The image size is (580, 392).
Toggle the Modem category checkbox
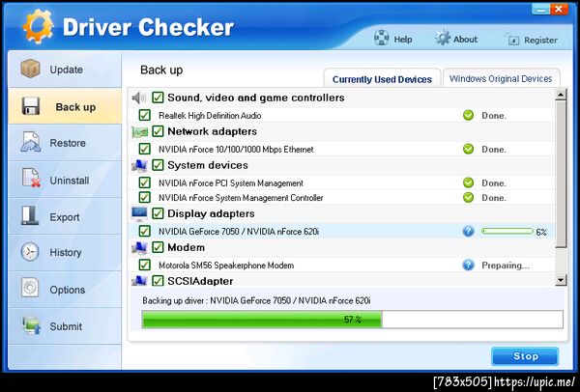click(158, 247)
